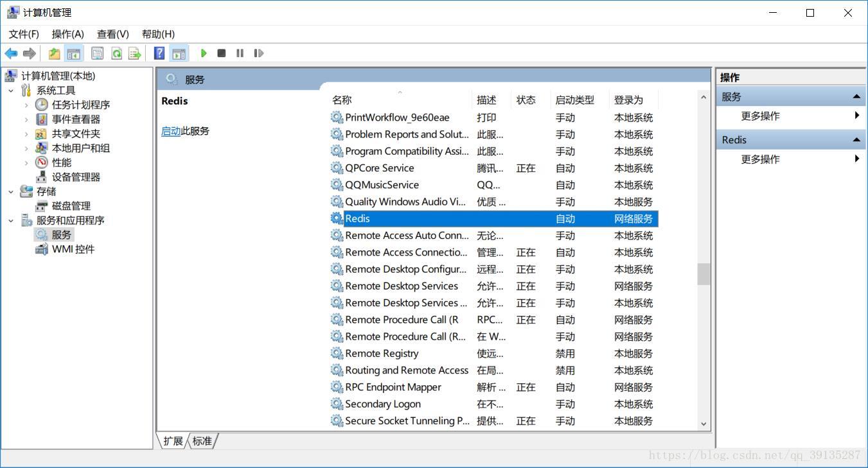Select WMI 控件 in the tree
Screen dimensions: 868x468
point(73,249)
